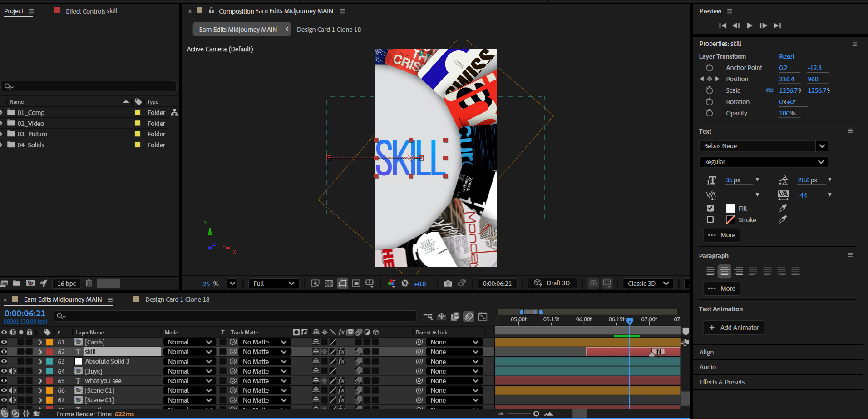
Task: Delete selected project item with trash icon
Action: pyautogui.click(x=89, y=283)
